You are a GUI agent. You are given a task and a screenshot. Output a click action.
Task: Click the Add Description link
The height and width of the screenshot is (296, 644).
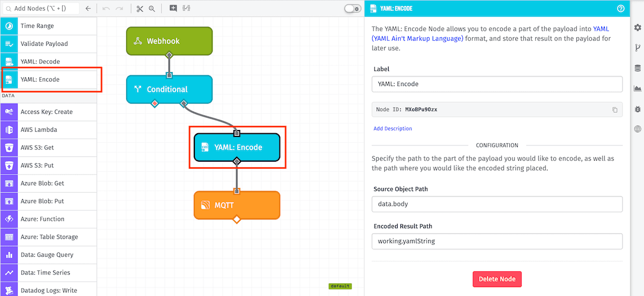pos(393,128)
